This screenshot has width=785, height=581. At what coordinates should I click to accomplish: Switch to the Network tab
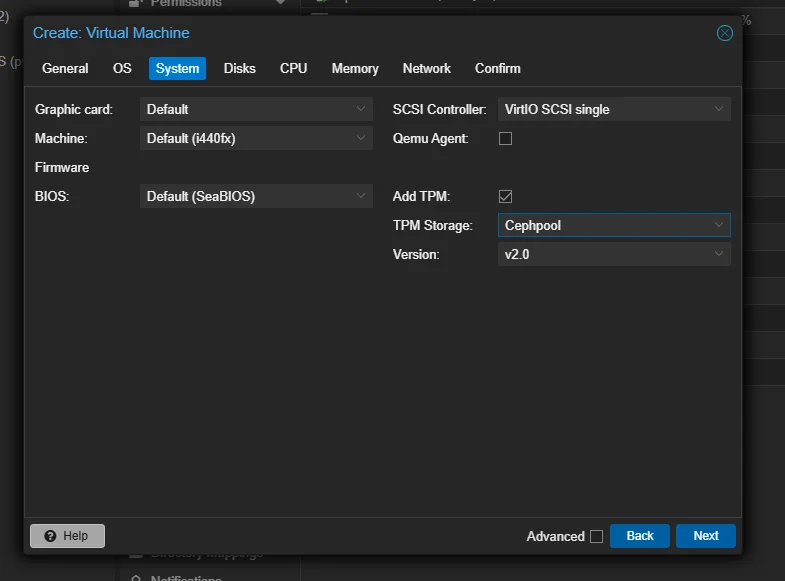pyautogui.click(x=427, y=69)
